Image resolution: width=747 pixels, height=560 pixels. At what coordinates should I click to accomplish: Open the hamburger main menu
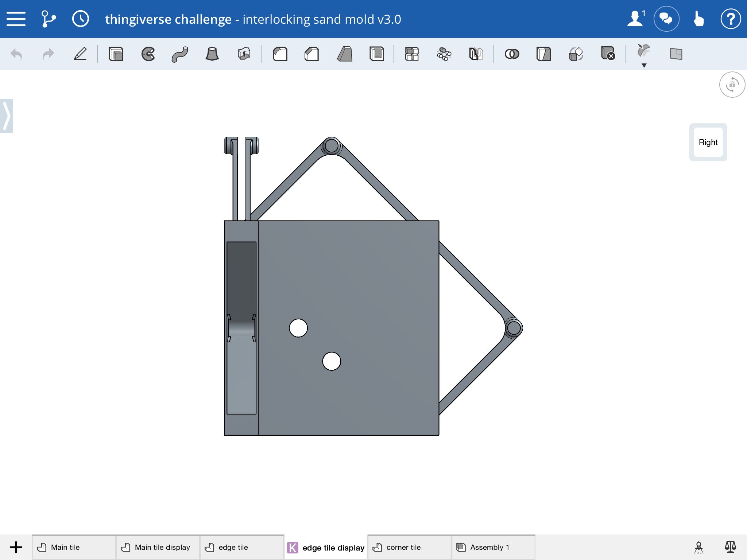click(16, 19)
